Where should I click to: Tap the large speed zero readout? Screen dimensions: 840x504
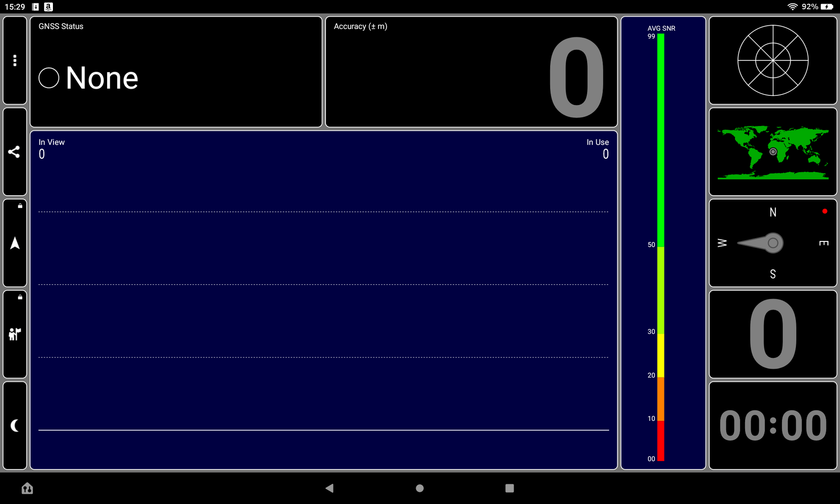(x=773, y=335)
